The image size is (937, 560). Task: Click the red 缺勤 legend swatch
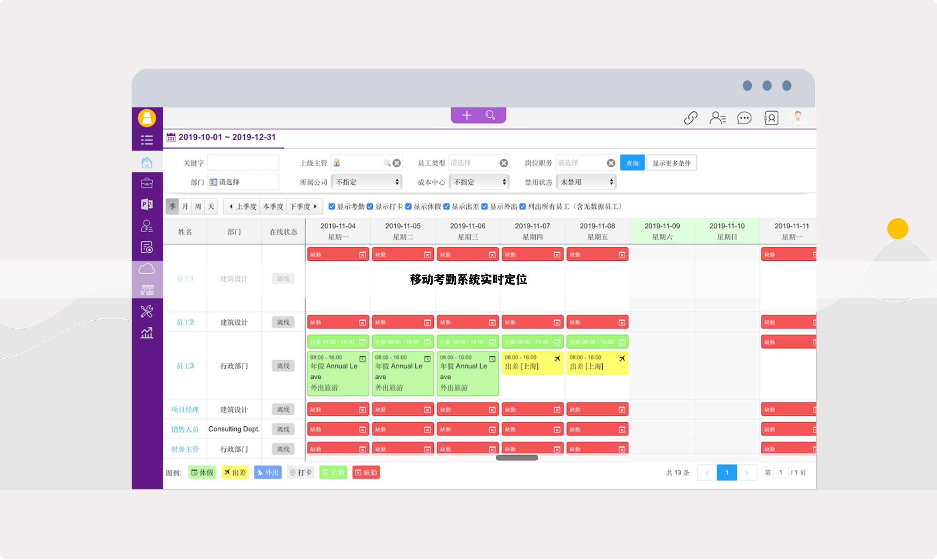pos(366,472)
